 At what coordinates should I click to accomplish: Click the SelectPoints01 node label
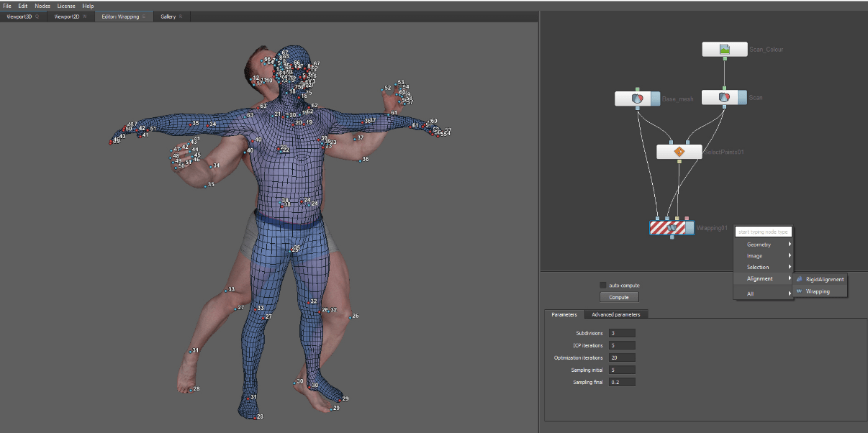(723, 152)
